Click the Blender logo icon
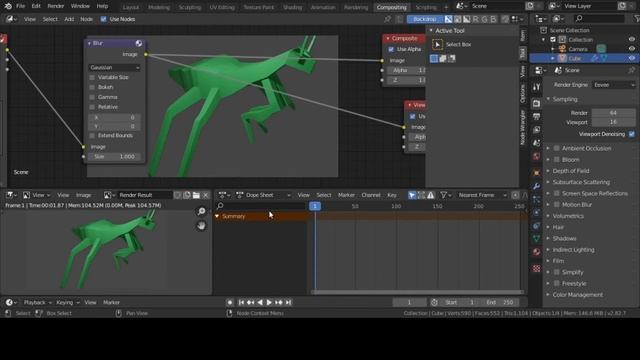This screenshot has width=640, height=360. click(8, 6)
